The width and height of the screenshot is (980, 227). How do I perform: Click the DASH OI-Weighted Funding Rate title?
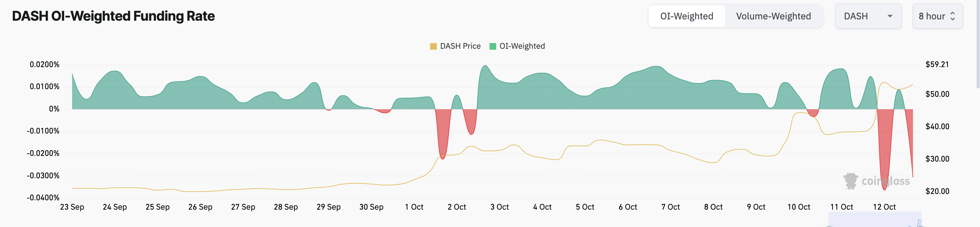click(x=113, y=16)
